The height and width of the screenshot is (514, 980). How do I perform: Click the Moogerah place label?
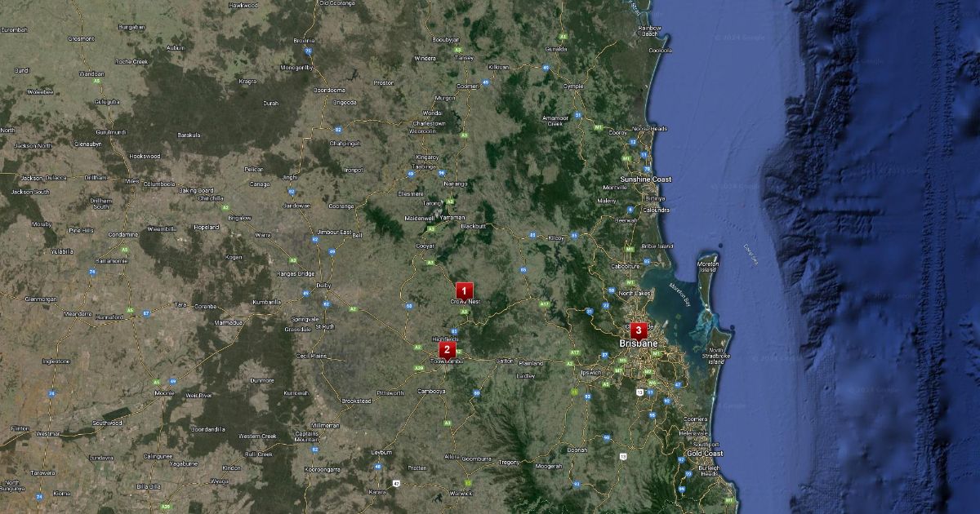[549, 466]
